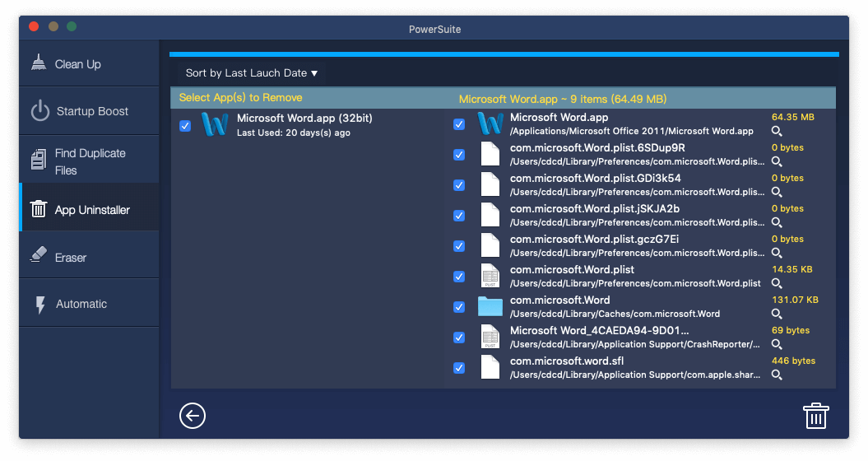Click the file icon of com.microsoft.Word.plist.jSKJA2b

tap(490, 215)
